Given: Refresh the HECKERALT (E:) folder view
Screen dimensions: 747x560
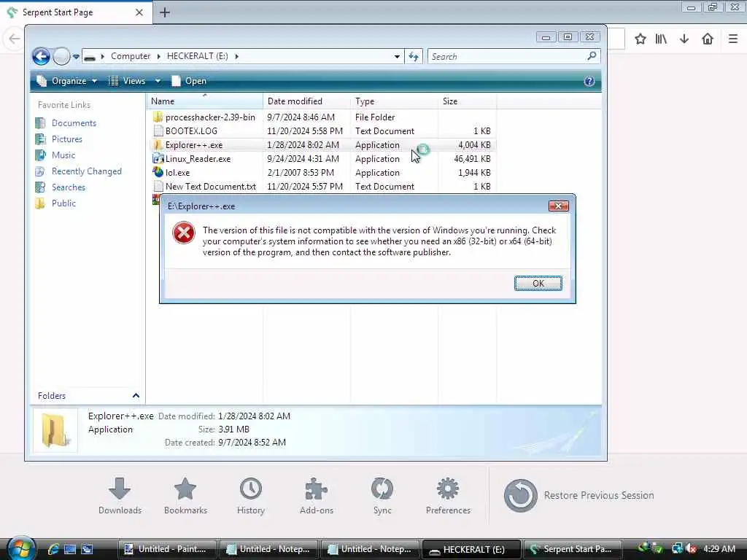Looking at the screenshot, I should pos(414,56).
